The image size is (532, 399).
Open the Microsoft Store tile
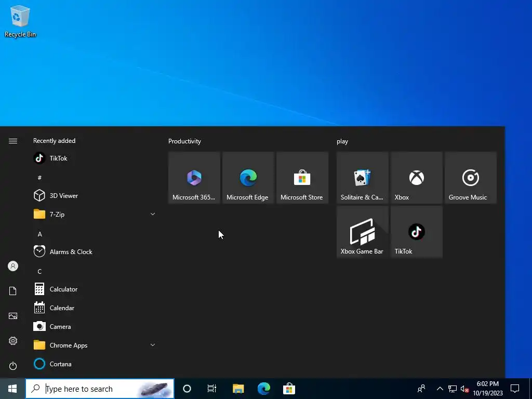coord(302,178)
